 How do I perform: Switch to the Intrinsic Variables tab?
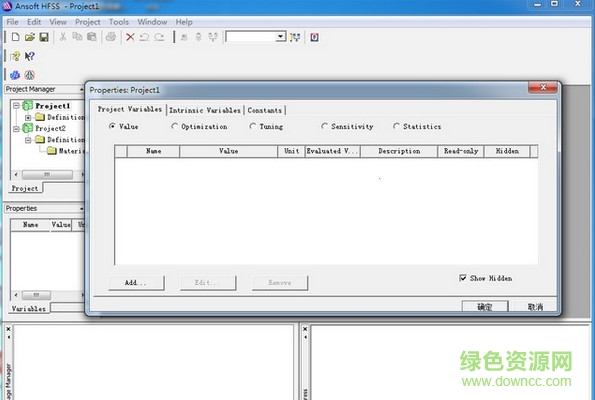[x=205, y=110]
